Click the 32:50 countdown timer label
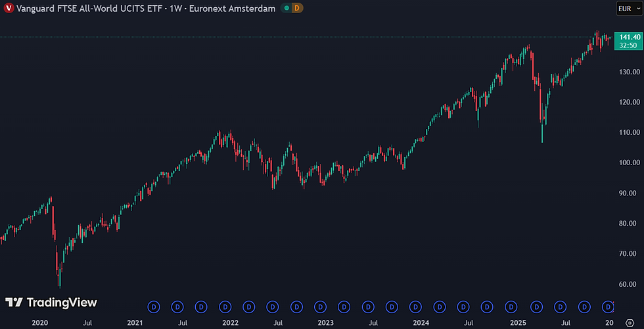The height and width of the screenshot is (329, 644). pos(628,45)
